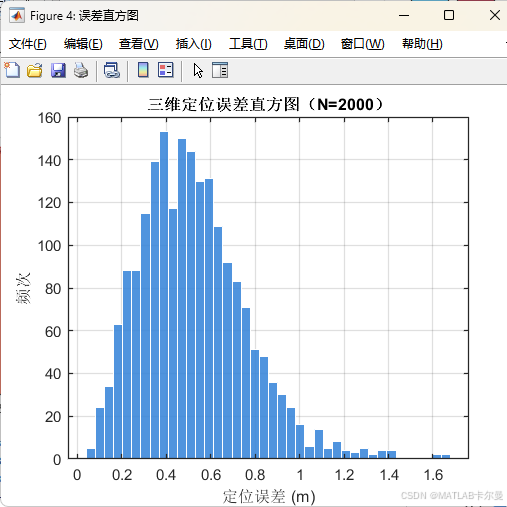Click the y-axis tick label 160

click(49, 118)
